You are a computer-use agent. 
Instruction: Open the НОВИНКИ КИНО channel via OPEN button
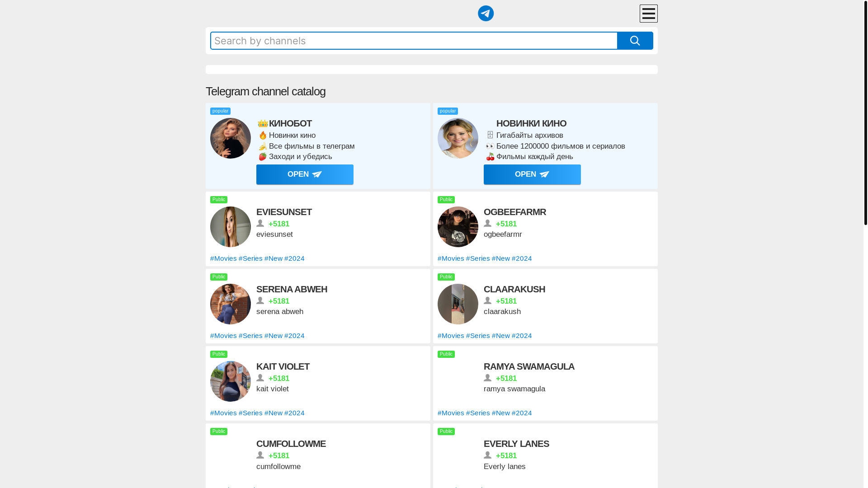(x=532, y=174)
